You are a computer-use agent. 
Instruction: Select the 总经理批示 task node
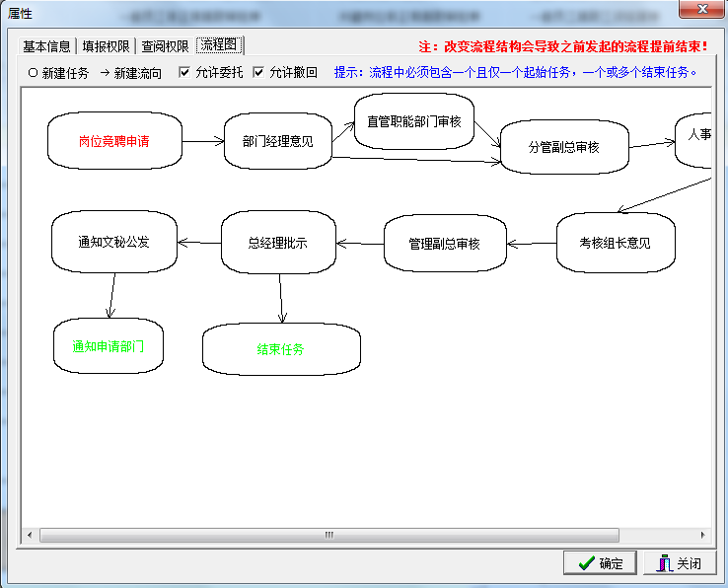278,242
